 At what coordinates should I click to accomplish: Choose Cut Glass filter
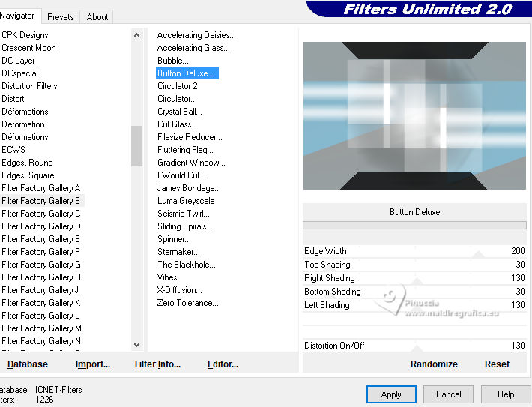click(177, 124)
